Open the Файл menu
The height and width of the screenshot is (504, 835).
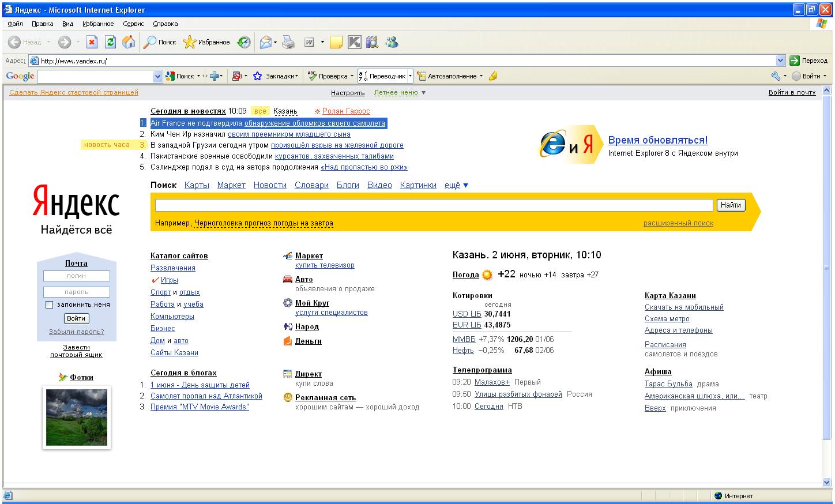click(16, 24)
